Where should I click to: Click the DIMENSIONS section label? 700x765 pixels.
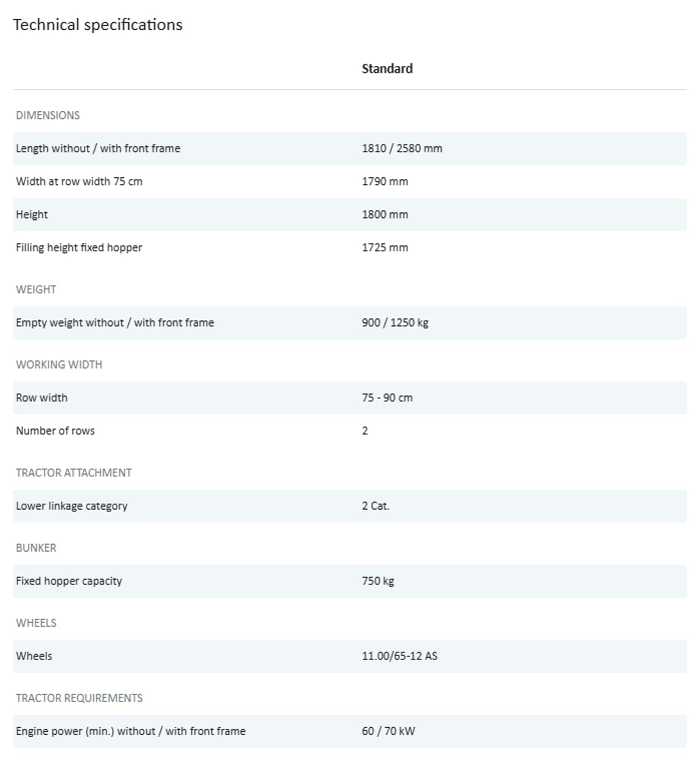pos(48,115)
